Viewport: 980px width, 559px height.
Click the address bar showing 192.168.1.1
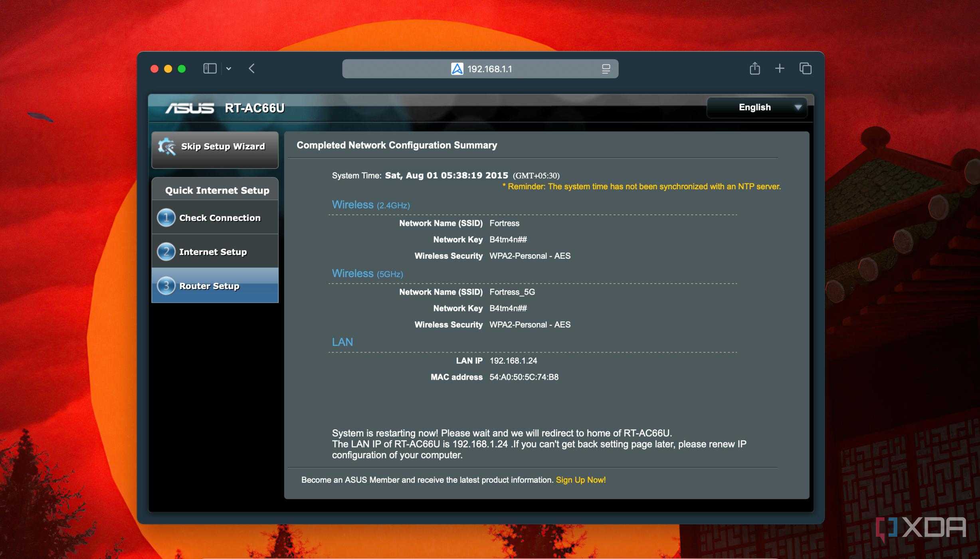pyautogui.click(x=480, y=69)
